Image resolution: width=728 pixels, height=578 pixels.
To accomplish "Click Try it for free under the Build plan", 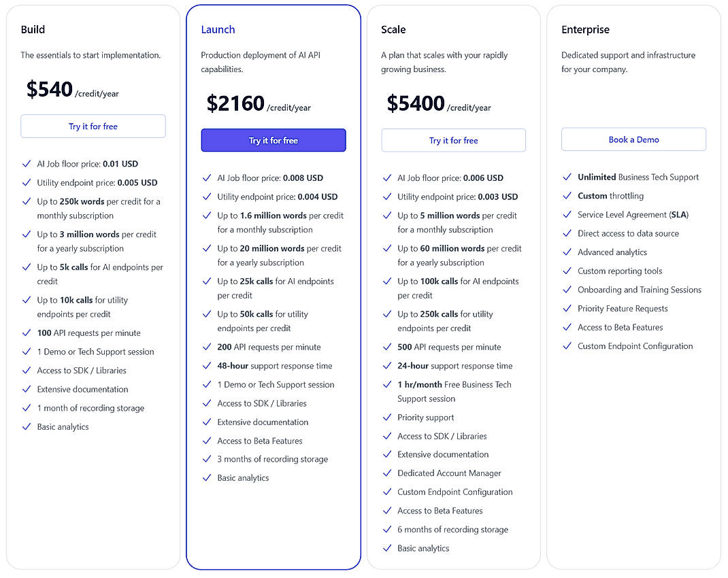I will pos(93,126).
